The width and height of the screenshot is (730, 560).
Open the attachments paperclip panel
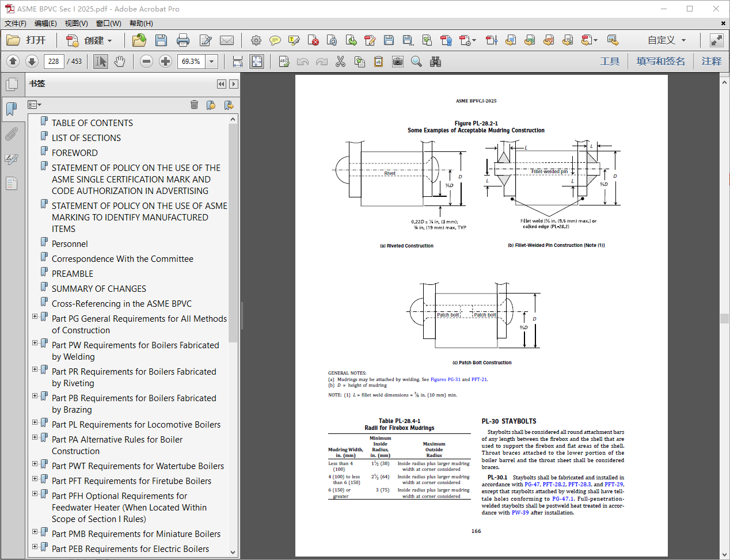coord(11,134)
